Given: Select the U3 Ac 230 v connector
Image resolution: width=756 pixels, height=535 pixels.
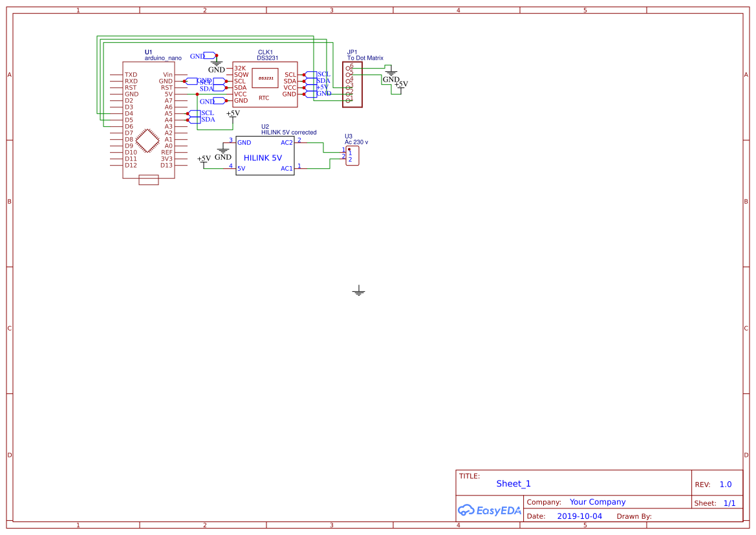Looking at the screenshot, I should pyautogui.click(x=352, y=156).
